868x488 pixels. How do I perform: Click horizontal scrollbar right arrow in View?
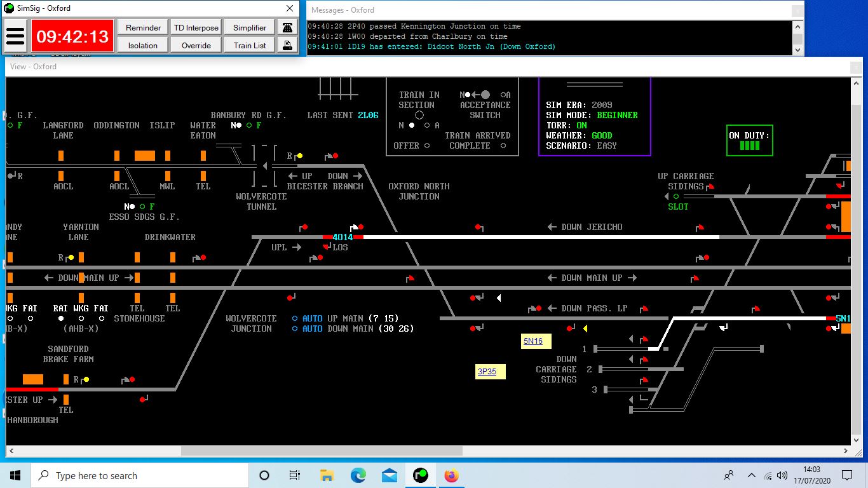click(x=846, y=451)
